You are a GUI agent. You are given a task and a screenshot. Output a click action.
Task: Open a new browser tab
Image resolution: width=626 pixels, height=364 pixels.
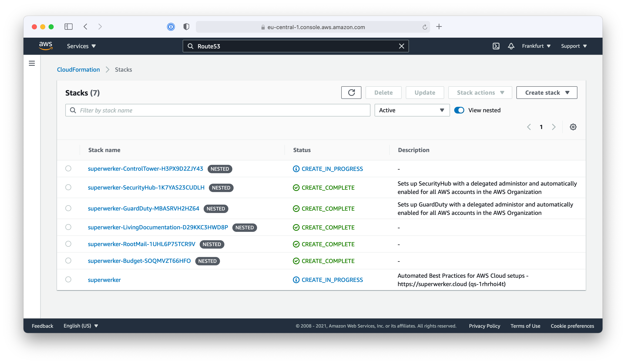439,27
